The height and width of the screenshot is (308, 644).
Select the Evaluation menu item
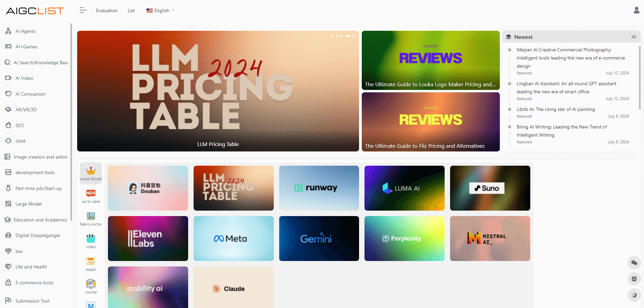(x=107, y=10)
